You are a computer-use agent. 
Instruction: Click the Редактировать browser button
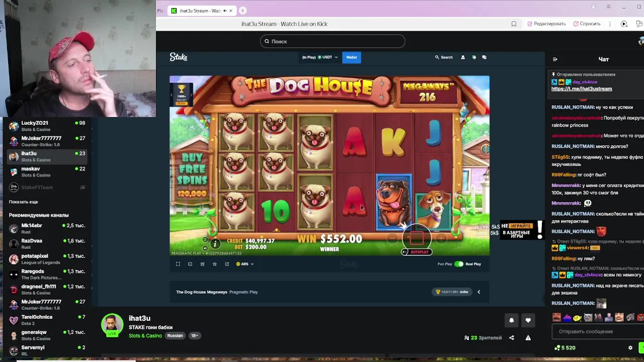click(x=546, y=24)
